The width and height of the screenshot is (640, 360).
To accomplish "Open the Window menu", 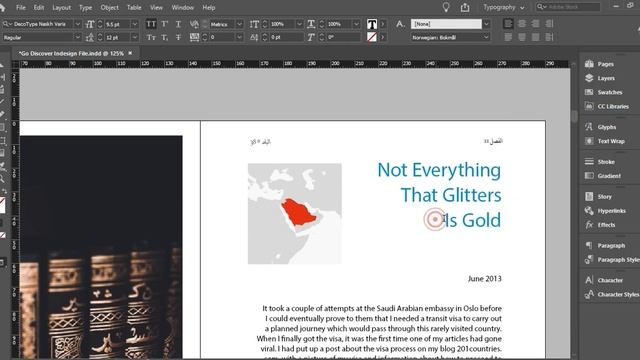I will tap(182, 7).
